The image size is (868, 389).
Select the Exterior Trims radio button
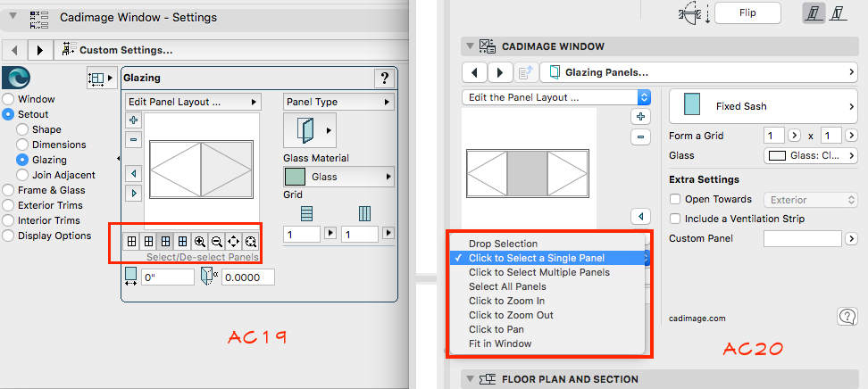[x=8, y=205]
